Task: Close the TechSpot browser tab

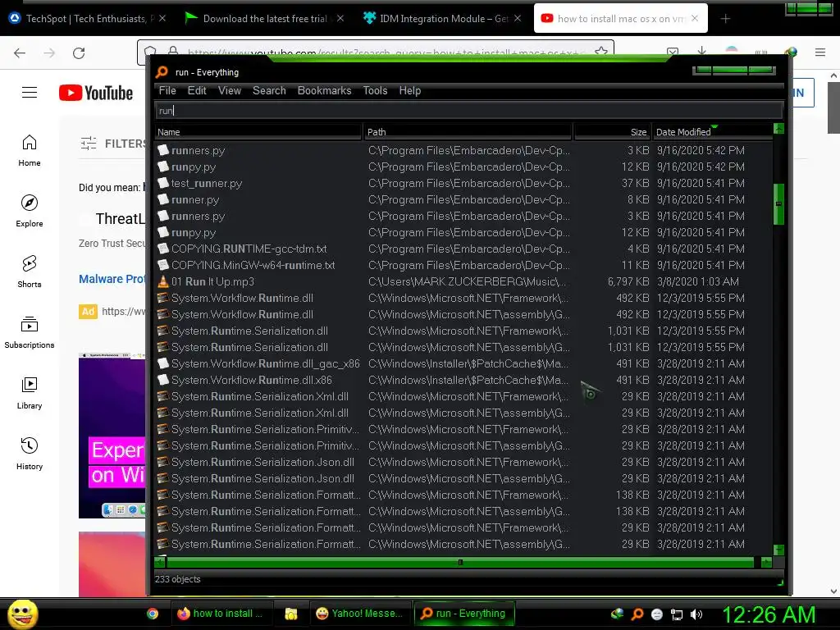Action: coord(162,18)
